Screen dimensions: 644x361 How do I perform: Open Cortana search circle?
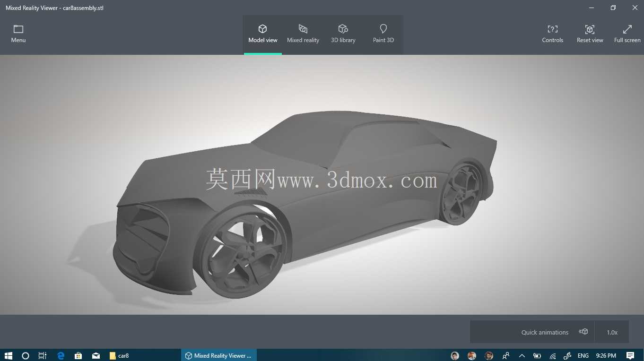click(26, 355)
